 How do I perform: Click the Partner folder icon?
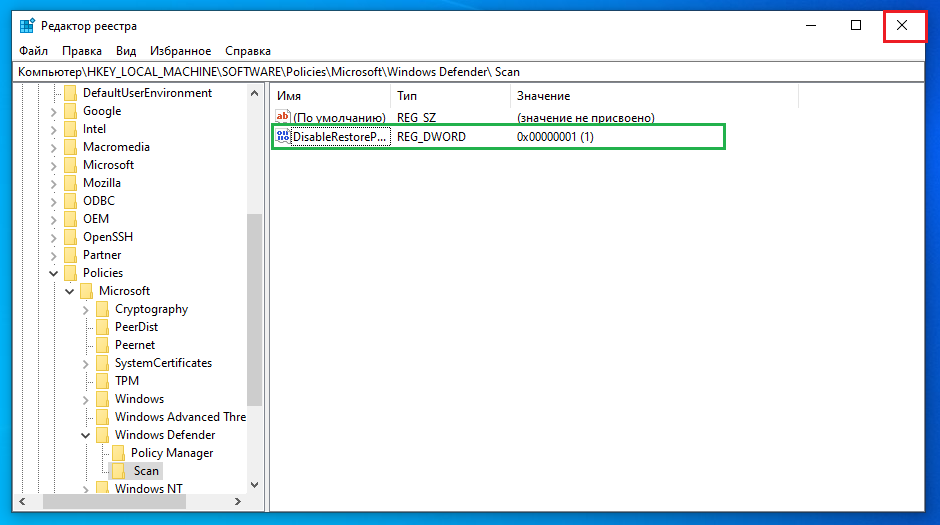(x=70, y=255)
